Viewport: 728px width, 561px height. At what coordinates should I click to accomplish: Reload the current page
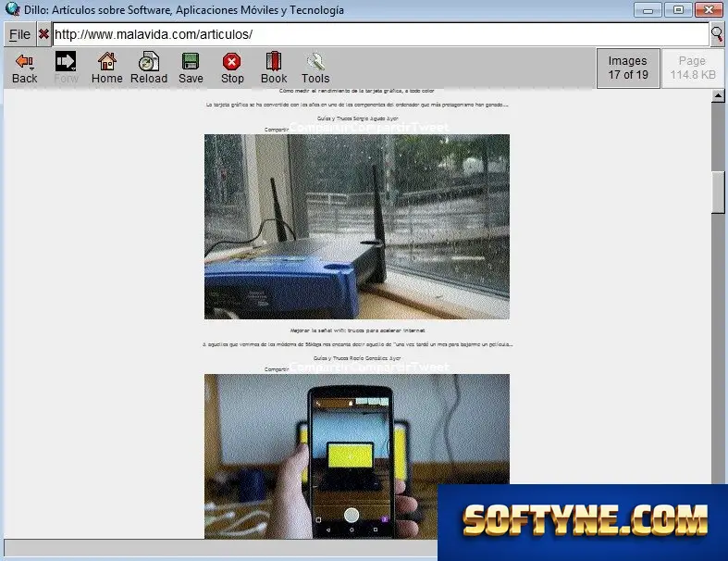(149, 68)
